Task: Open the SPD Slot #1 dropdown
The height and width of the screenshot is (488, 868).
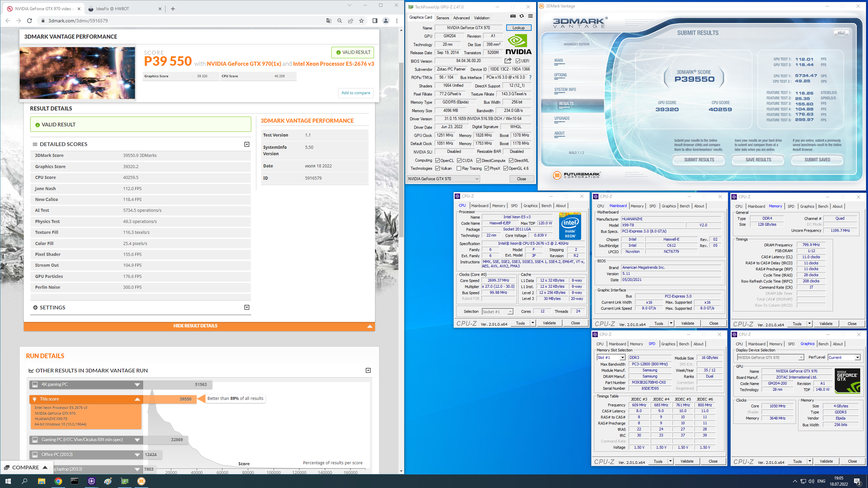Action: tap(611, 358)
